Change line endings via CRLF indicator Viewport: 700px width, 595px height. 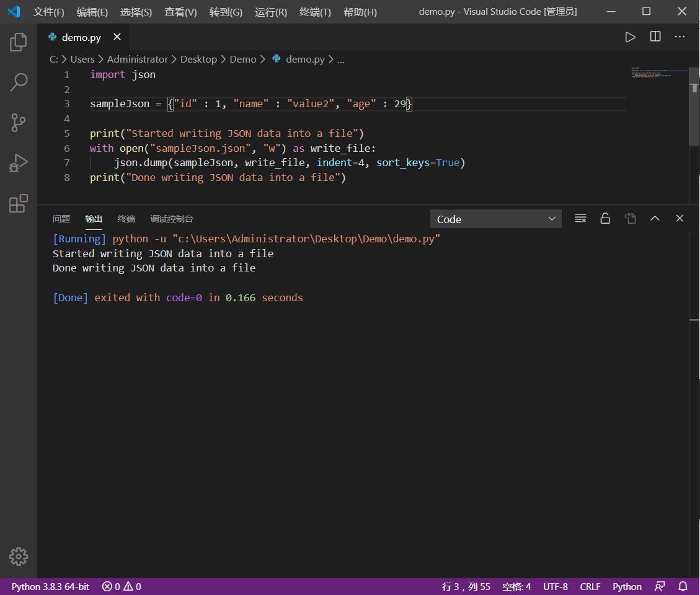(x=590, y=586)
